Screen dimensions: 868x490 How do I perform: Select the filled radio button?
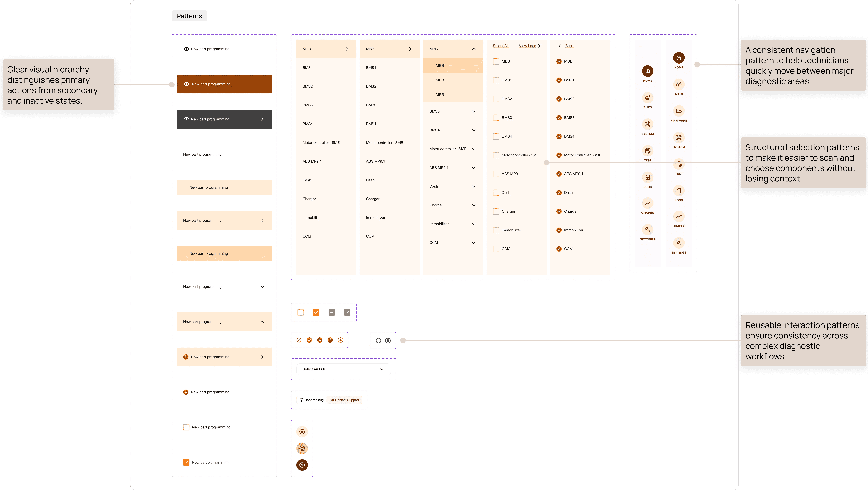pyautogui.click(x=388, y=341)
